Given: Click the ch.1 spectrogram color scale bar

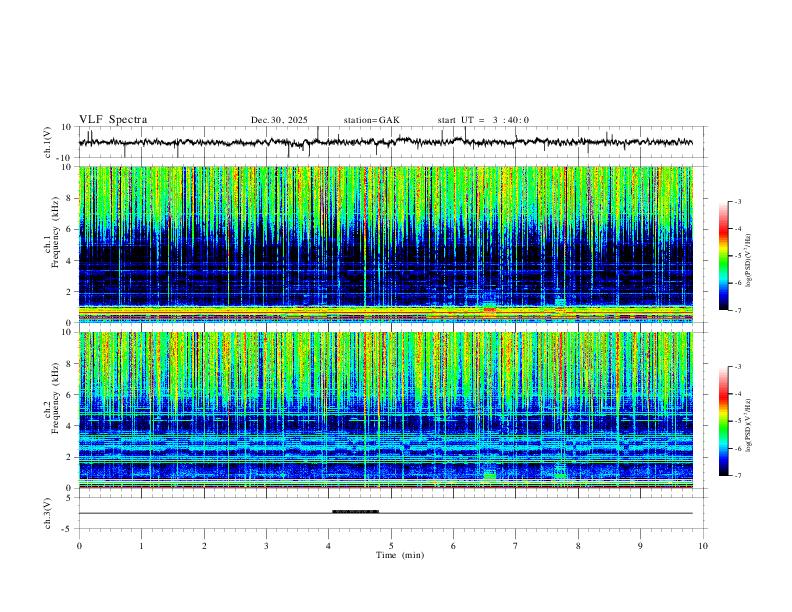Looking at the screenshot, I should [x=723, y=256].
